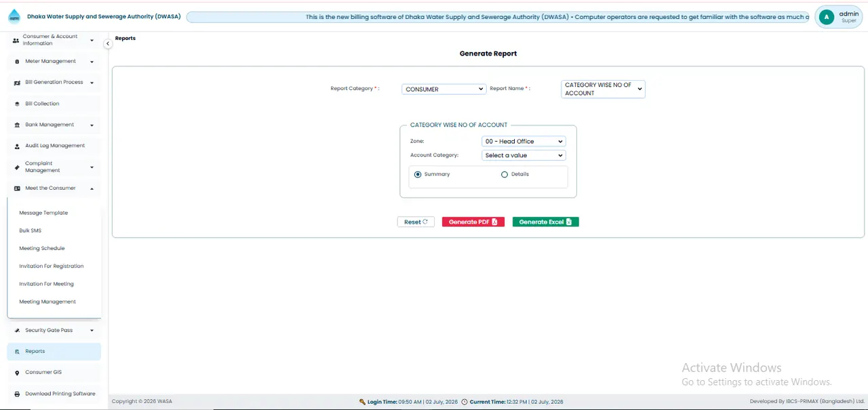Click the key icon beside Login Time
Screen dimensions: 868x410
coord(363,402)
